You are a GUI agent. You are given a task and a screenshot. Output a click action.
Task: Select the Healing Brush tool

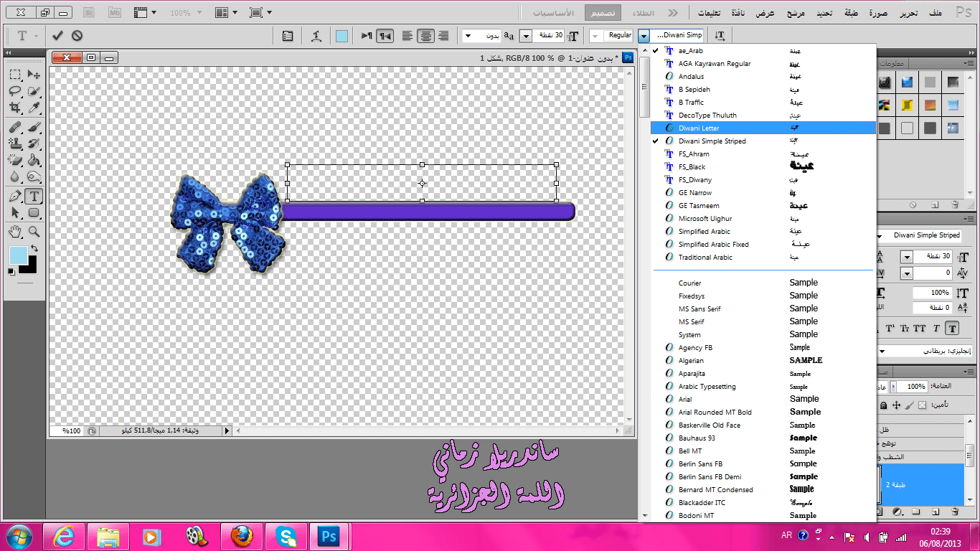(x=15, y=128)
